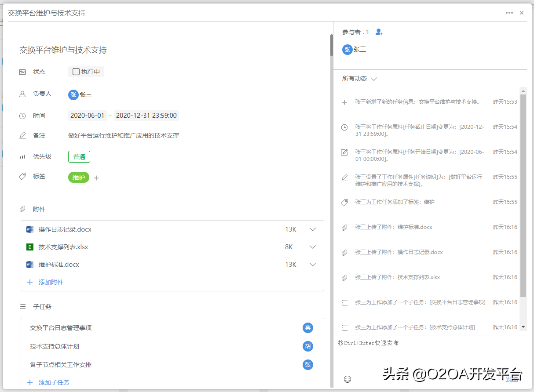Click 张三's avatar under 参与者
Viewport: 534px width, 392px height.
point(347,50)
